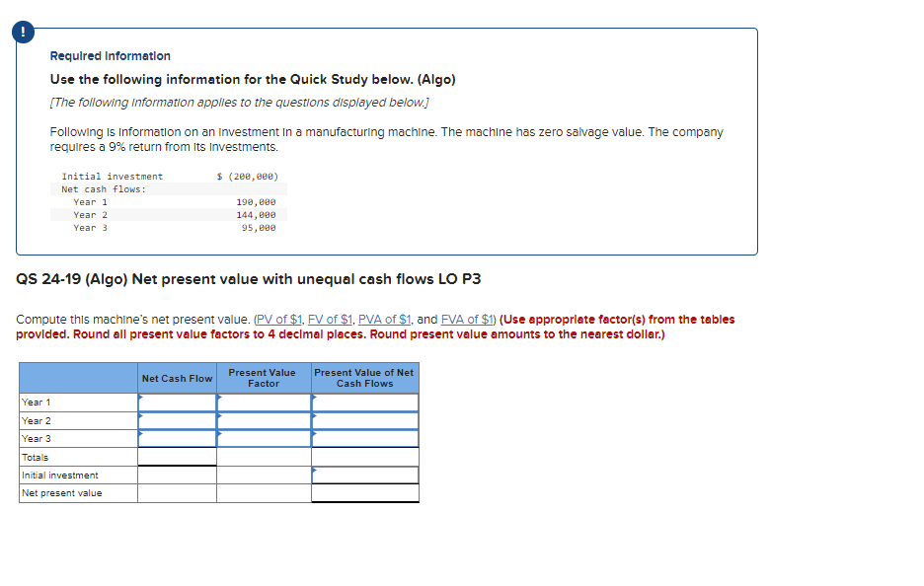Click Initial investment present value input cell
924x586 pixels.
pyautogui.click(x=365, y=476)
